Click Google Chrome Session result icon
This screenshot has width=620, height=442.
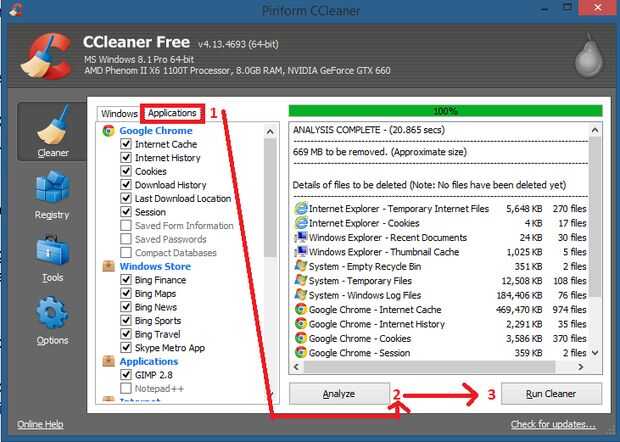(x=301, y=352)
